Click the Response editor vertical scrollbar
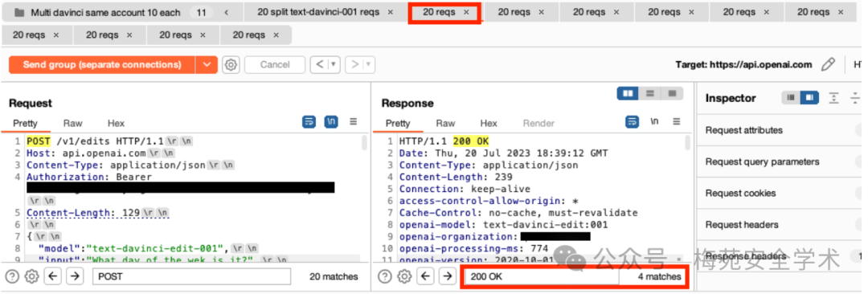The width and height of the screenshot is (868, 294). point(687,144)
